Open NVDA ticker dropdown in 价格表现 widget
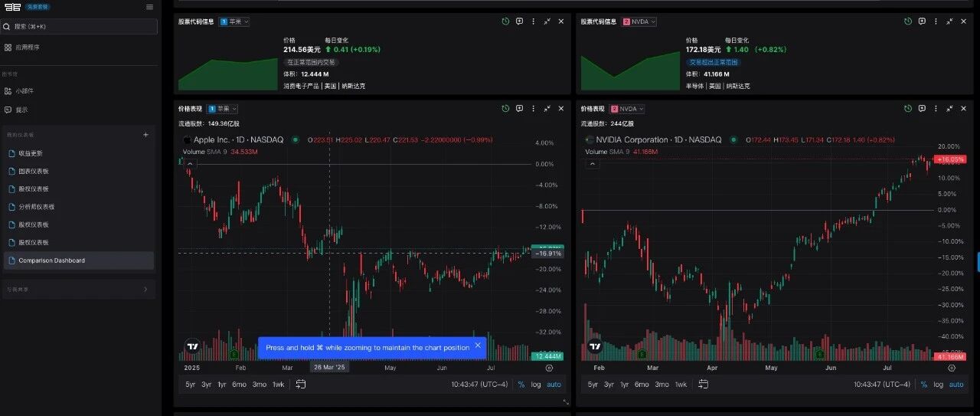Screen dimensions: 980x416 tap(628, 109)
